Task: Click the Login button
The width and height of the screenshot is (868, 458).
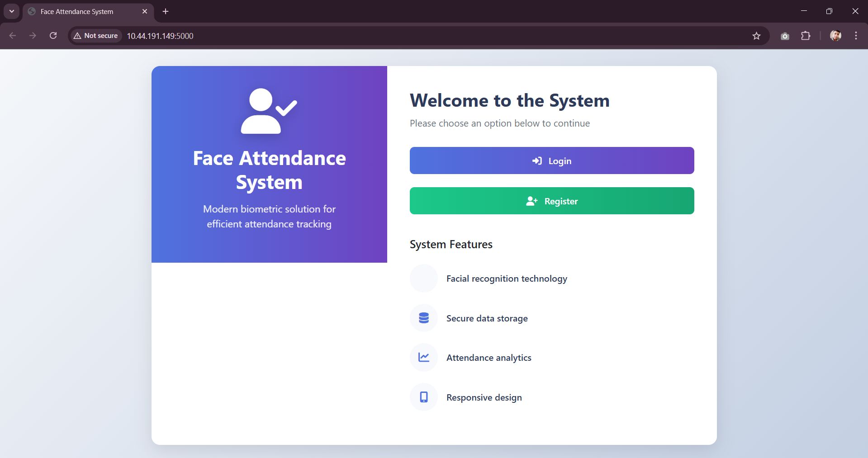Action: click(551, 161)
